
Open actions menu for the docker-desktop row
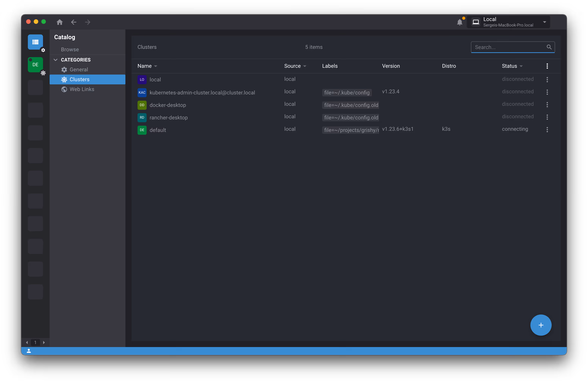547,105
